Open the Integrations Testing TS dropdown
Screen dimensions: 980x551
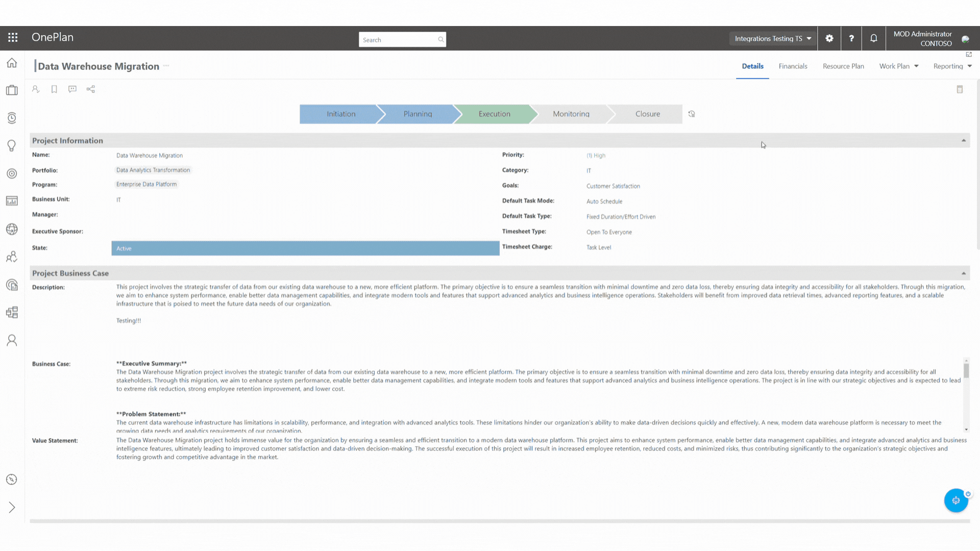(x=773, y=38)
